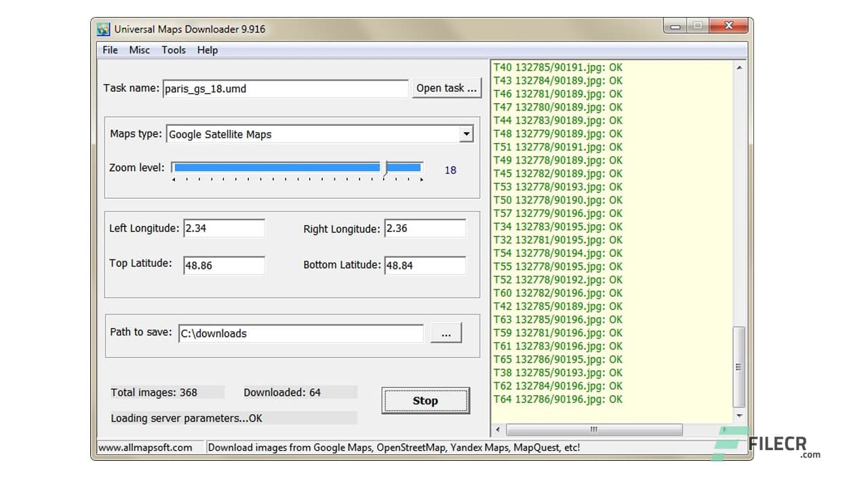Click the browse button for save path
The height and width of the screenshot is (488, 868).
coord(446,332)
